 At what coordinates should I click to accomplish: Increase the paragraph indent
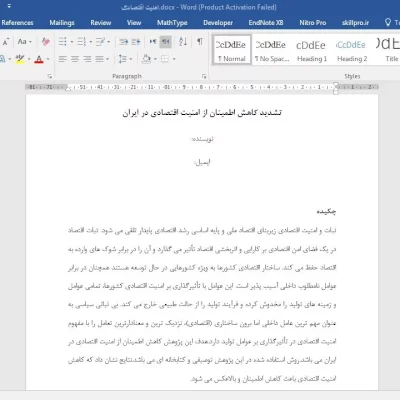point(136,42)
